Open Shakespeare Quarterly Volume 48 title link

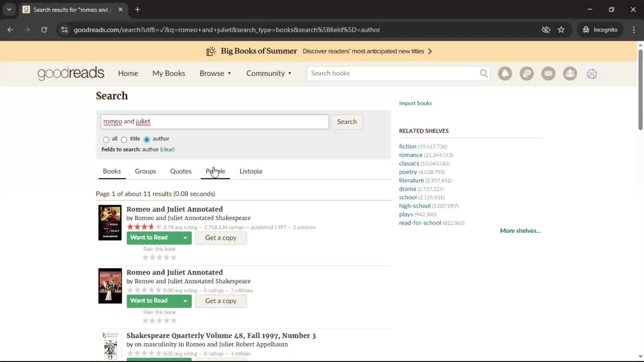(221, 336)
